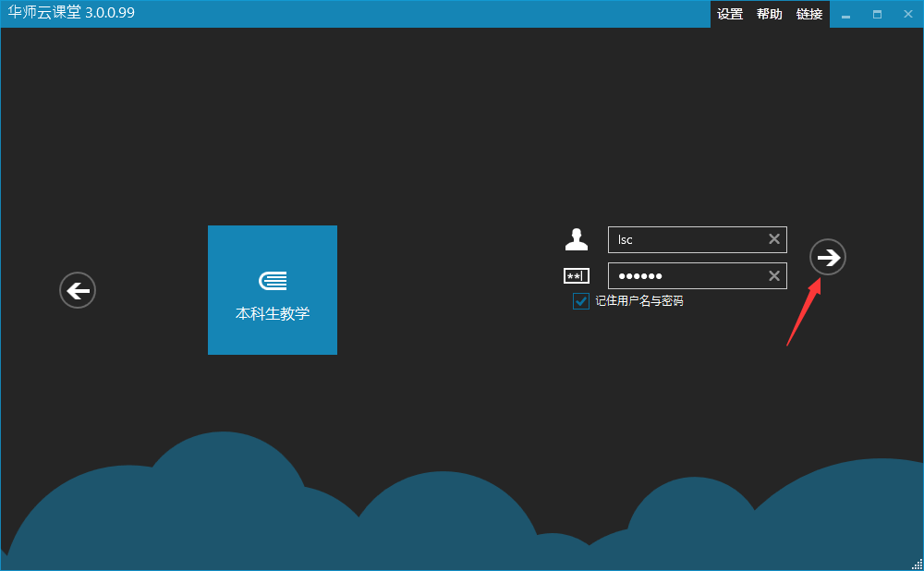Select the 本科生教学 tile label
This screenshot has width=924, height=571.
pos(273,314)
